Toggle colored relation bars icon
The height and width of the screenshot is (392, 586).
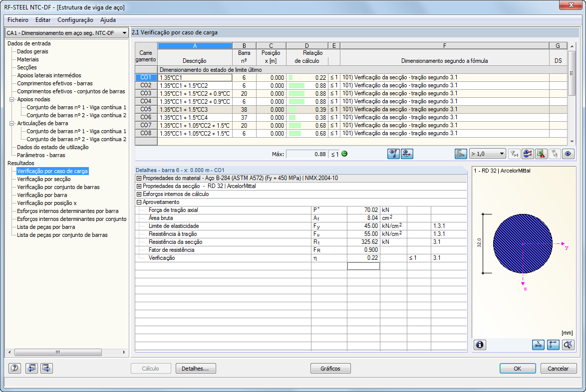461,154
